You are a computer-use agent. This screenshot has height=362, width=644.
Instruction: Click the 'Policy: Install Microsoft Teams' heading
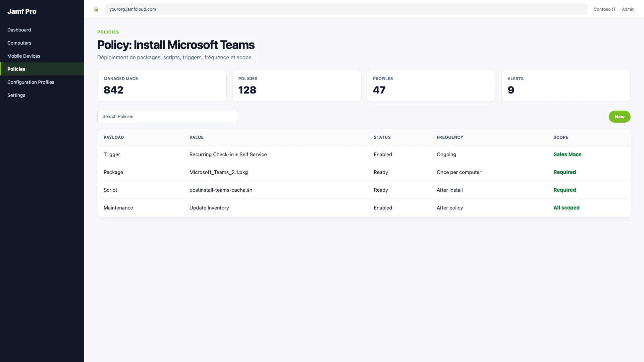coord(176,45)
